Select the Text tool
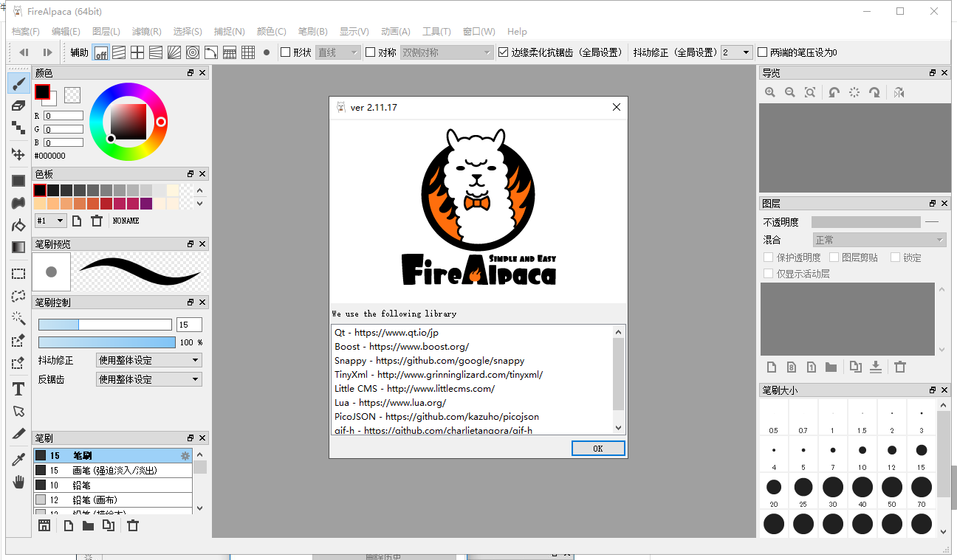This screenshot has height=560, width=957. click(18, 389)
